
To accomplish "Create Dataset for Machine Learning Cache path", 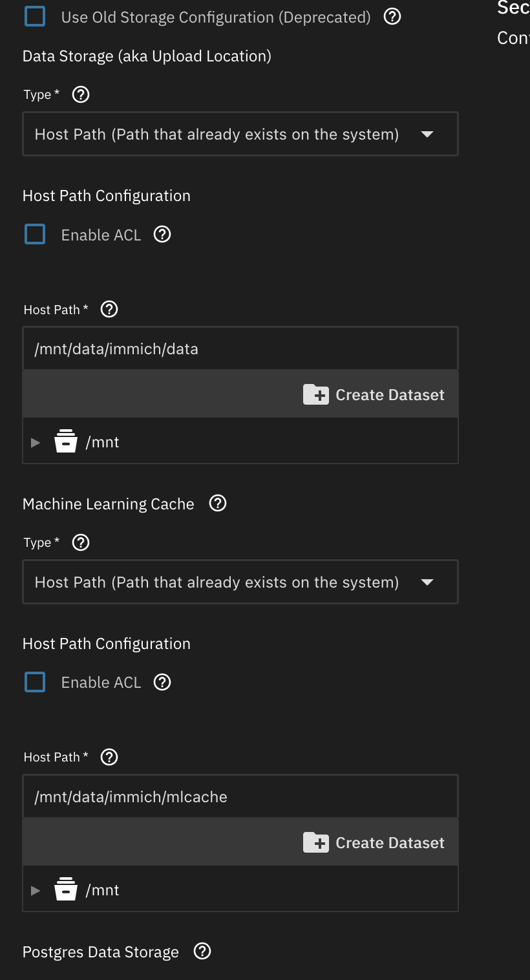I will (374, 843).
